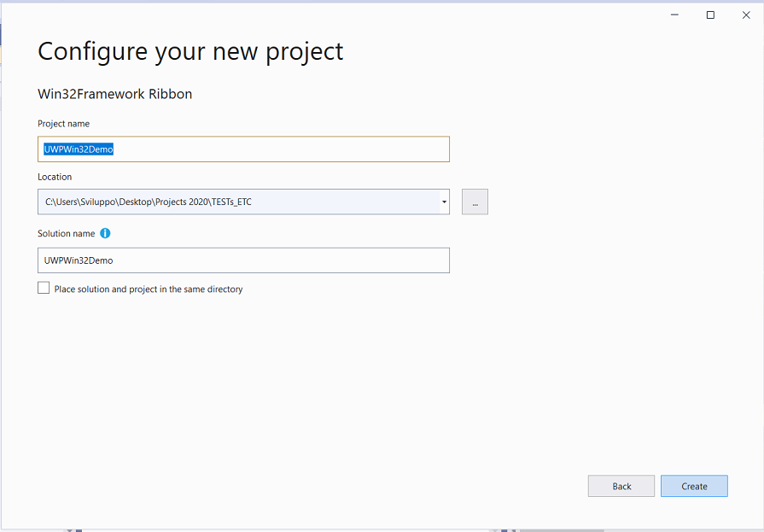Click the highlighted UWPWin32Demo selected text
Screen dimensions: 764x532
(79, 149)
